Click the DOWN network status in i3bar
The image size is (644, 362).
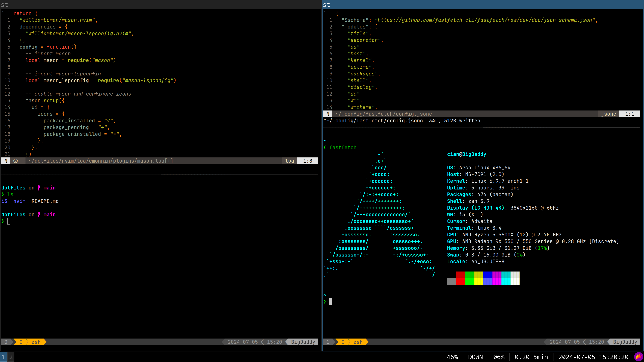[475, 357]
